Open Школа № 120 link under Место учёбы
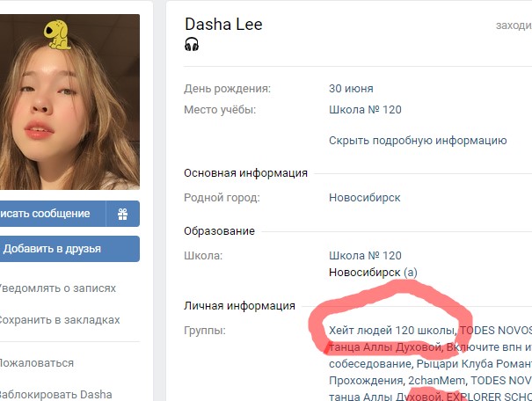The image size is (532, 401). click(365, 110)
